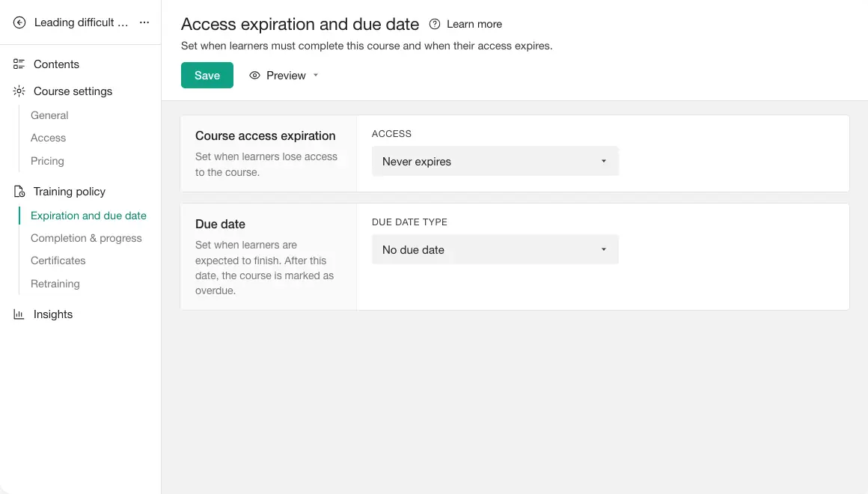This screenshot has height=494, width=868.
Task: Click the eye icon next to Preview
Action: coord(254,76)
